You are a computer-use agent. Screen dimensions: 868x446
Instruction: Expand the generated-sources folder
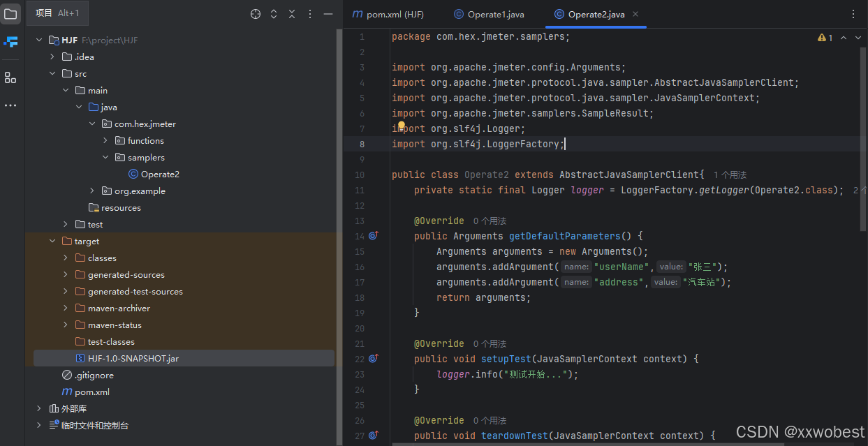pyautogui.click(x=66, y=274)
